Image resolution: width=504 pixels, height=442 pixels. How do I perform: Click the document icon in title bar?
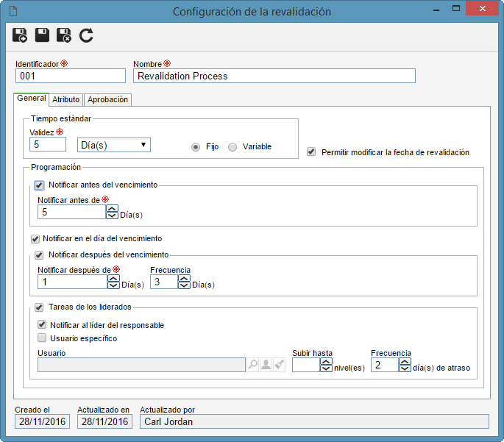pos(13,11)
